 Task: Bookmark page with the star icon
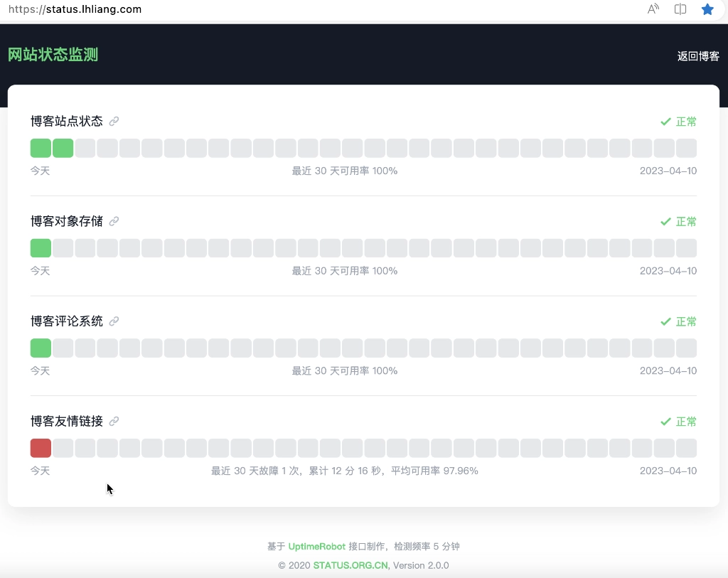(707, 9)
